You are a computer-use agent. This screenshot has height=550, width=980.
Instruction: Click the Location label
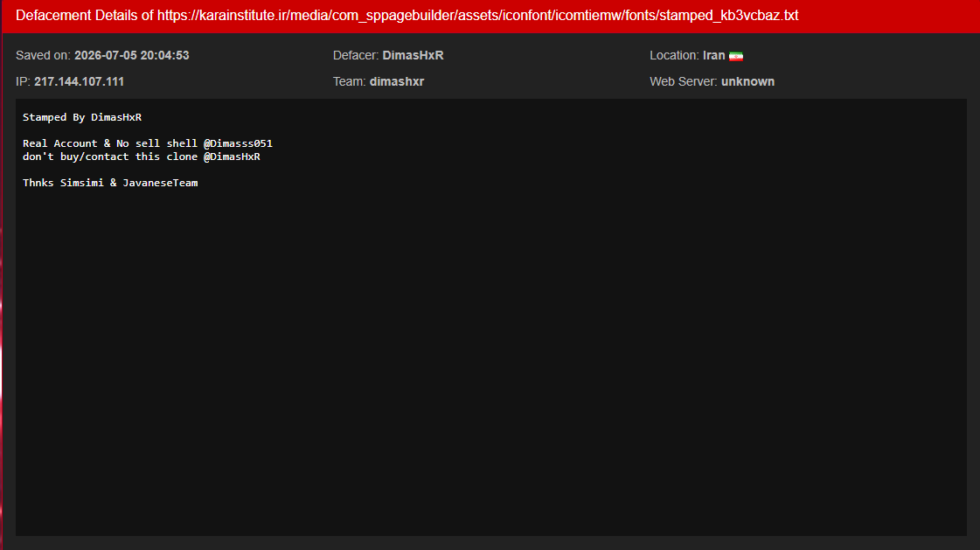tap(674, 56)
